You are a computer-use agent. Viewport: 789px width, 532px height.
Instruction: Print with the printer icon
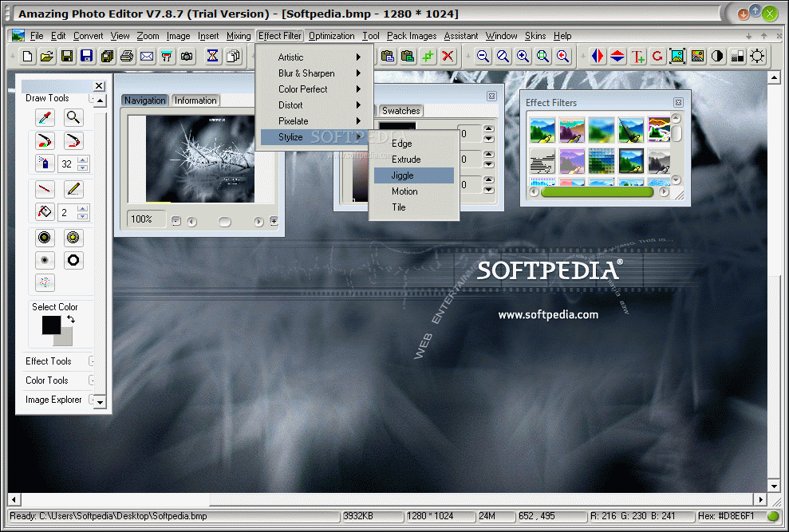[x=127, y=57]
